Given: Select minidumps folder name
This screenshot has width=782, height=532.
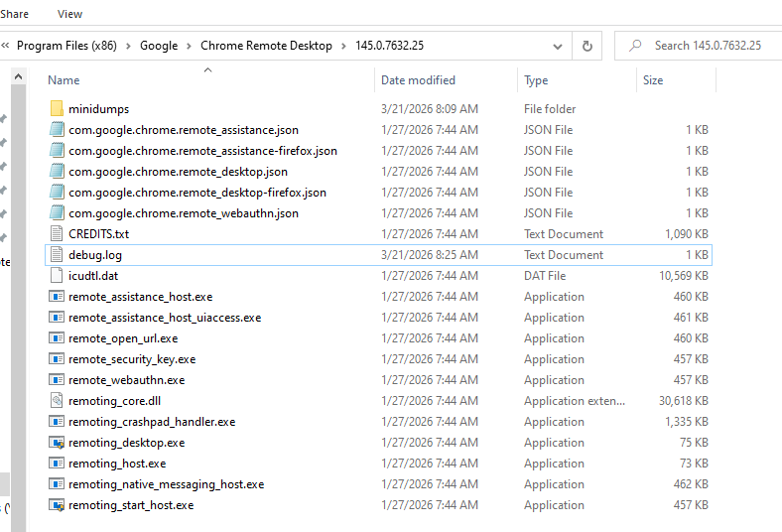Looking at the screenshot, I should click(99, 109).
